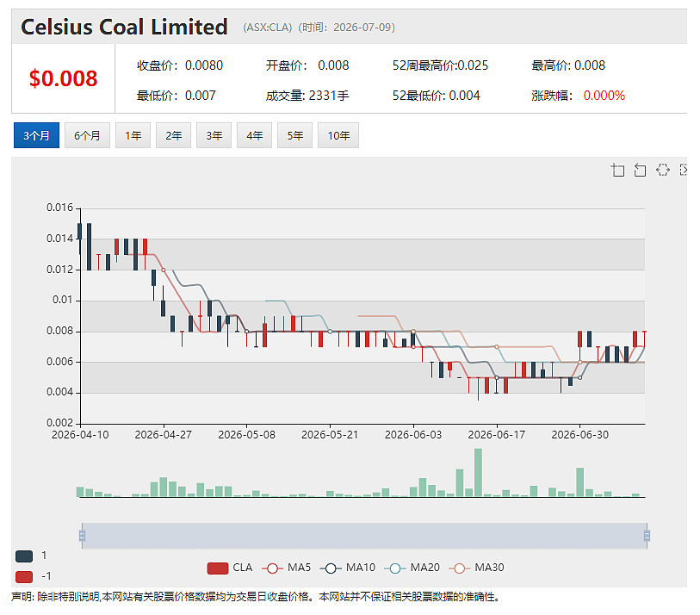
Task: Click the data zoom tool icon
Action: (618, 171)
